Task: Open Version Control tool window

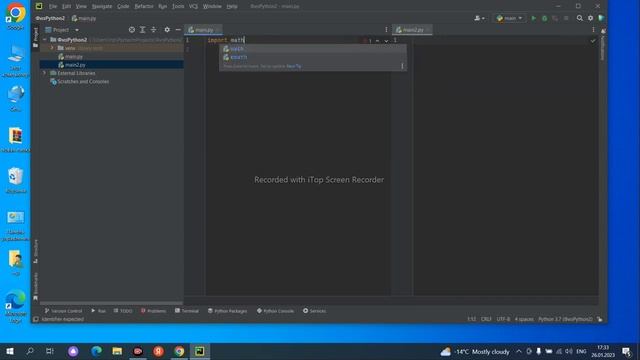Action: 63,311
